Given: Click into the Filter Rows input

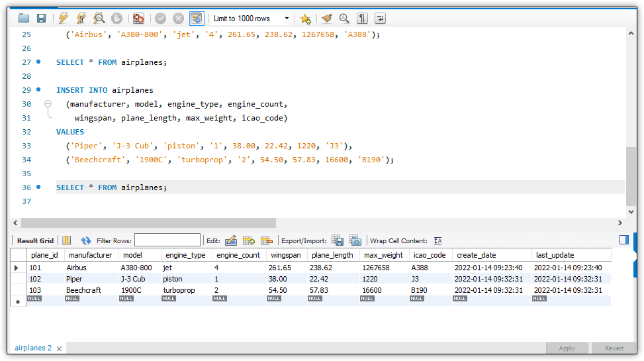Looking at the screenshot, I should 167,240.
